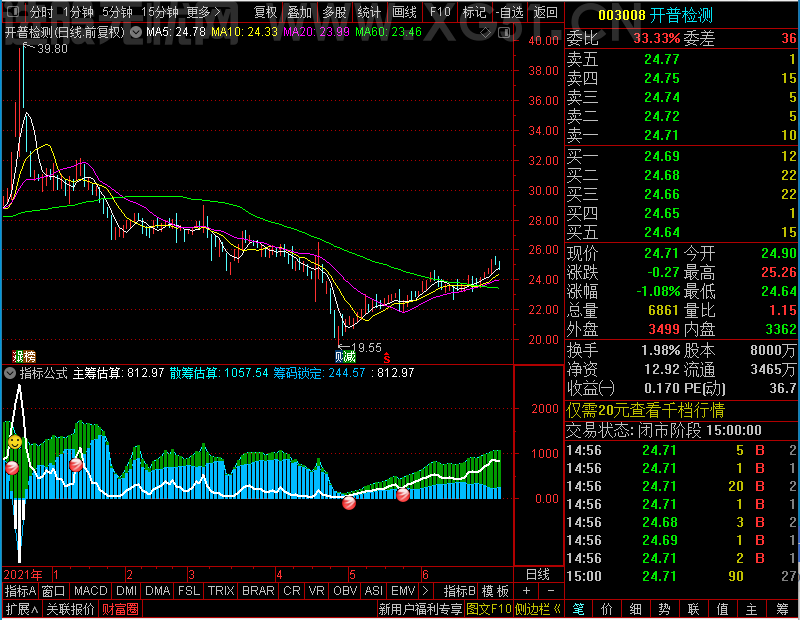The image size is (800, 620).
Task: Click the 返回 back button
Action: [545, 12]
